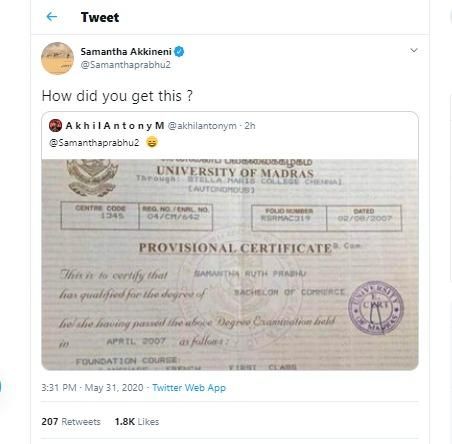
Task: Click the 3:31 PM · May 31, 2020 timestamp
Action: (x=92, y=388)
